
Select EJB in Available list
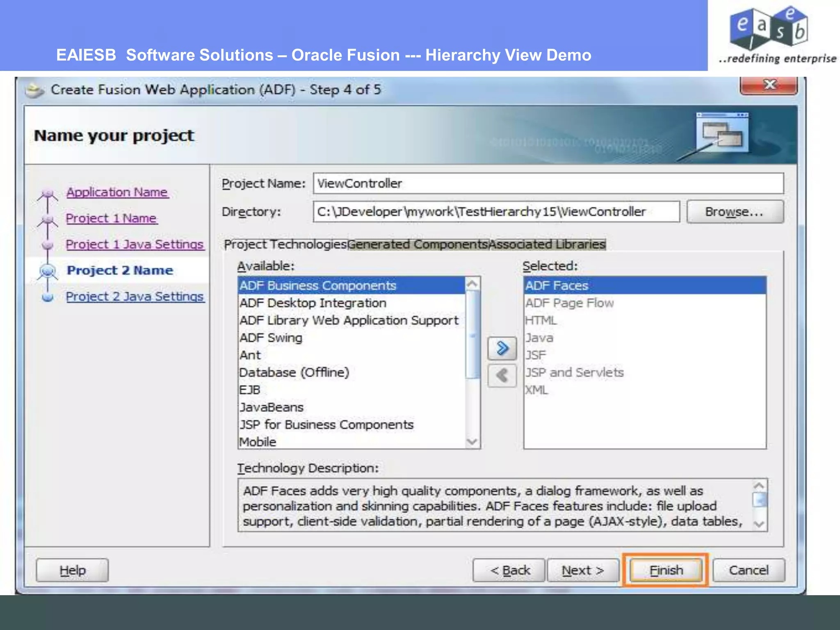pos(352,390)
